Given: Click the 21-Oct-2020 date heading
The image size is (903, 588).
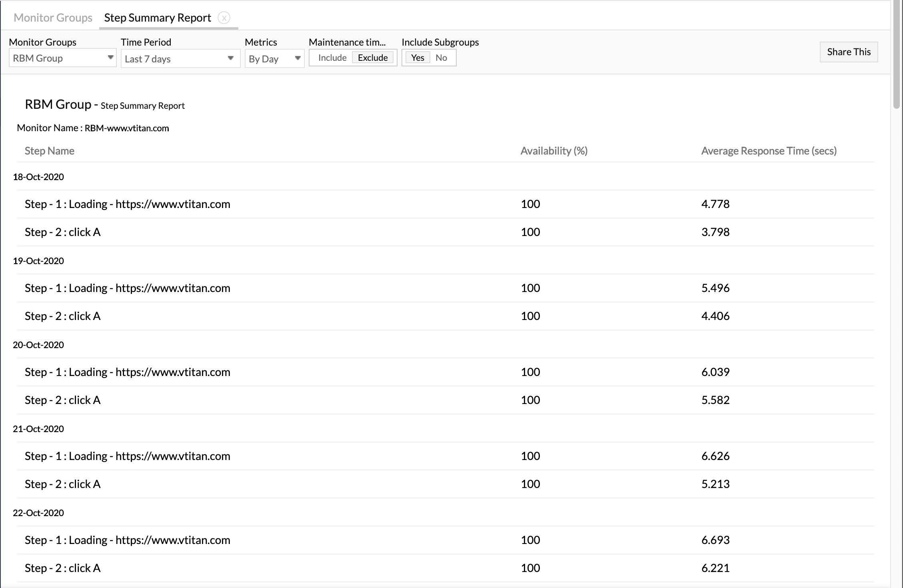Looking at the screenshot, I should (x=38, y=429).
